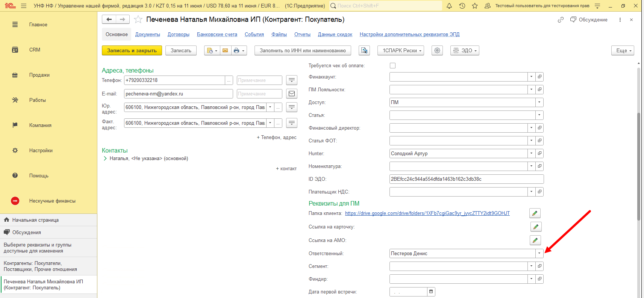Open the Статья dropdown list
This screenshot has width=644, height=298.
[x=539, y=115]
